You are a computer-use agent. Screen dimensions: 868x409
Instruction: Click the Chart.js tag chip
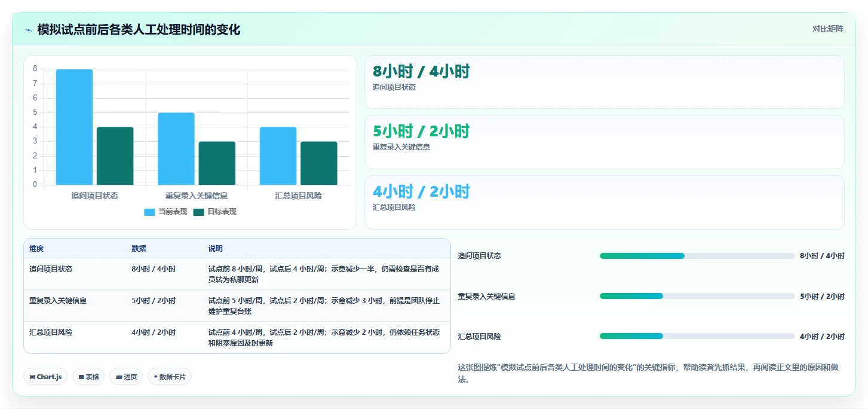(x=45, y=377)
